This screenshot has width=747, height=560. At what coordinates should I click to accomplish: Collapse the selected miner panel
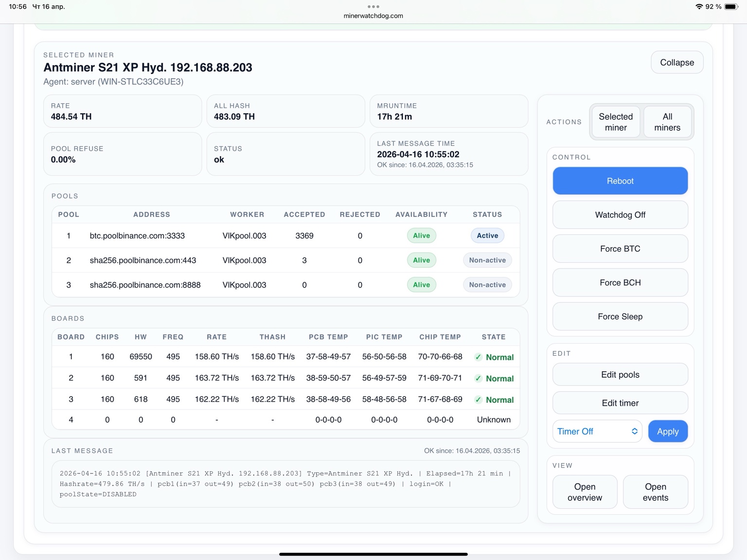click(677, 62)
